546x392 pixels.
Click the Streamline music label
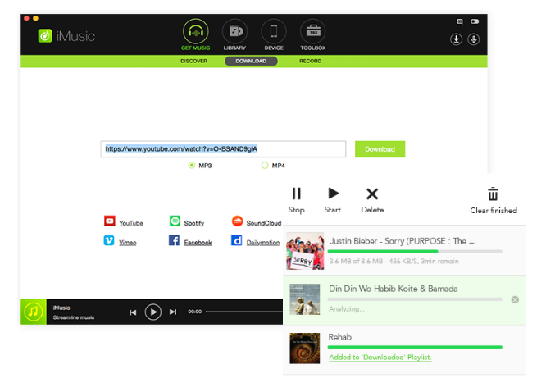[74, 317]
